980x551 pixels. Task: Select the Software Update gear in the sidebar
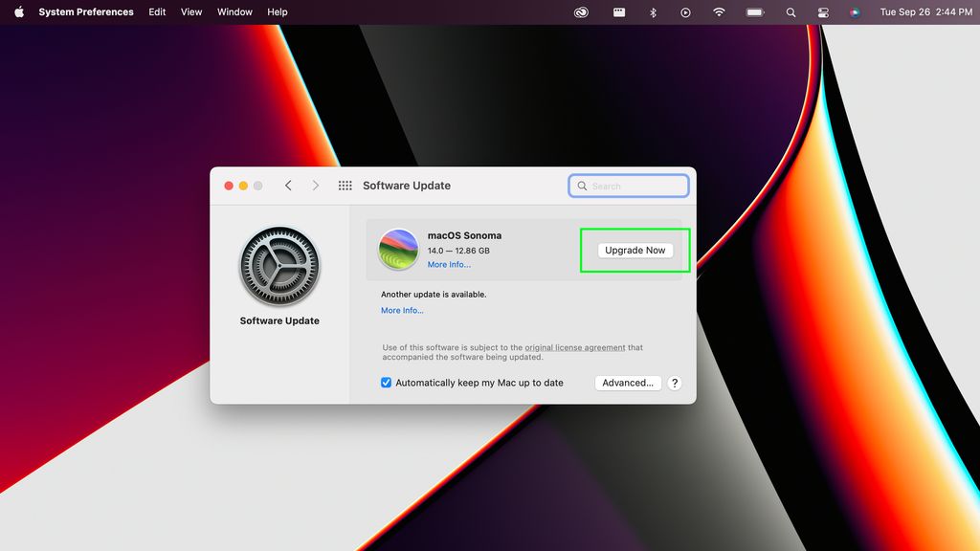(279, 266)
